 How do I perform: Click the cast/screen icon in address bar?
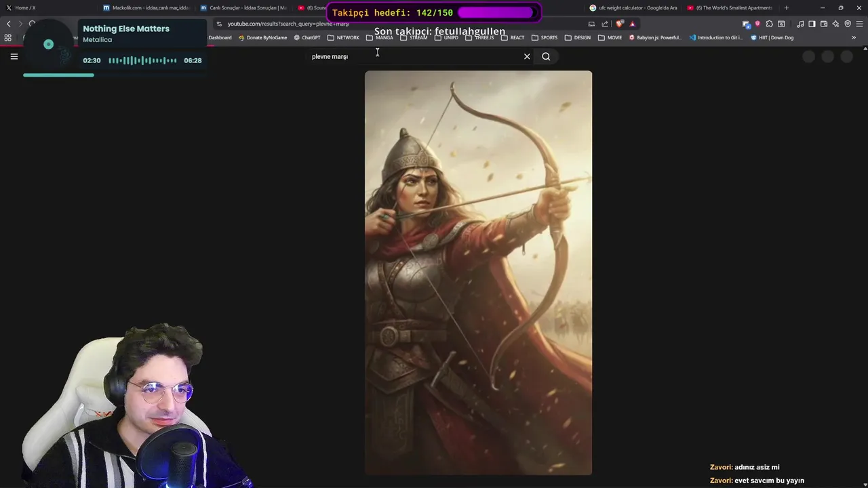point(591,24)
